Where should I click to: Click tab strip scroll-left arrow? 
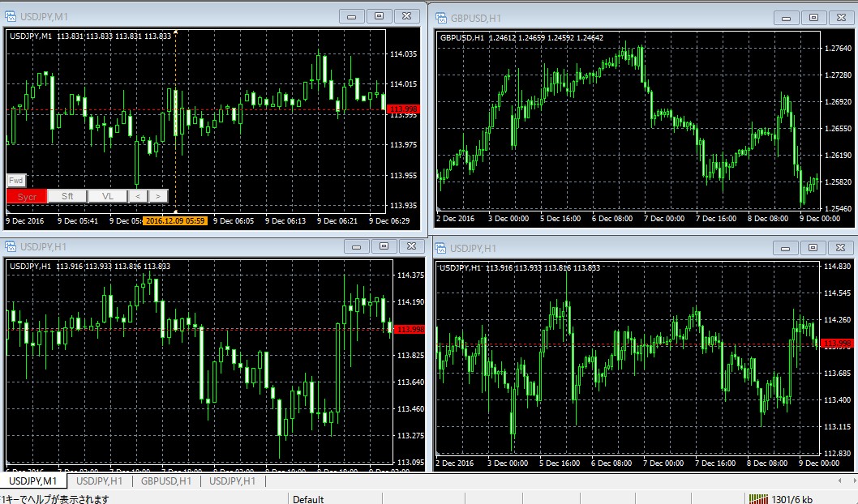pos(840,481)
